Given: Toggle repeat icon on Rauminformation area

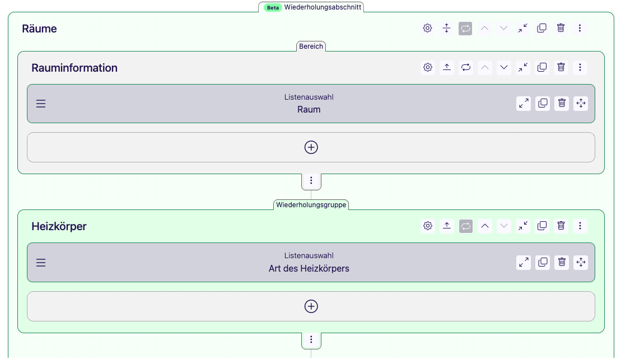Looking at the screenshot, I should click(466, 67).
